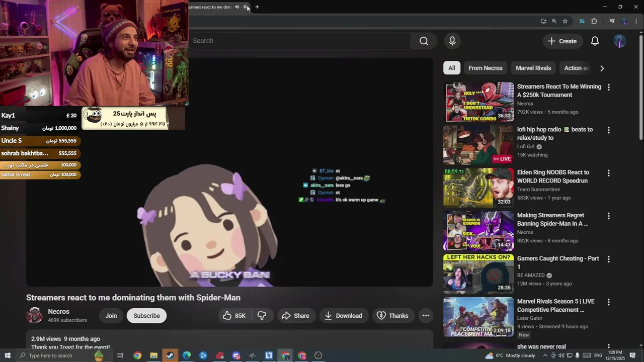Open options for Marvel Rivals Season 5 video

tap(609, 302)
